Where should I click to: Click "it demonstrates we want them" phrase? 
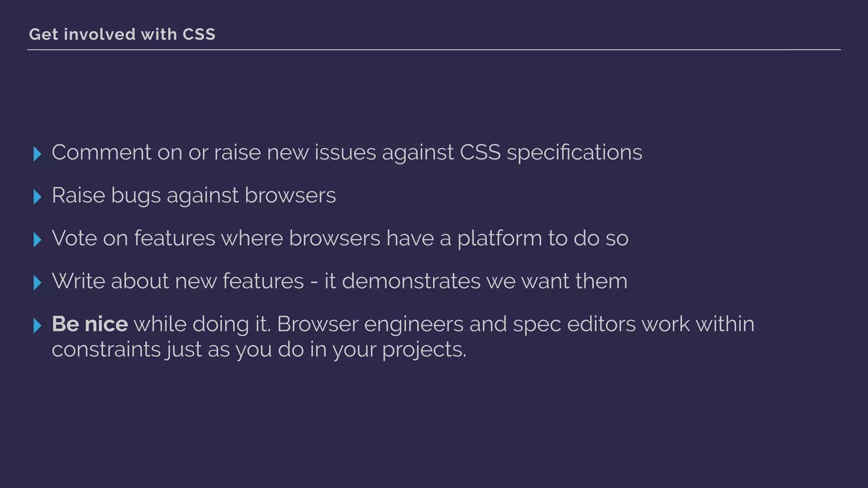click(476, 281)
